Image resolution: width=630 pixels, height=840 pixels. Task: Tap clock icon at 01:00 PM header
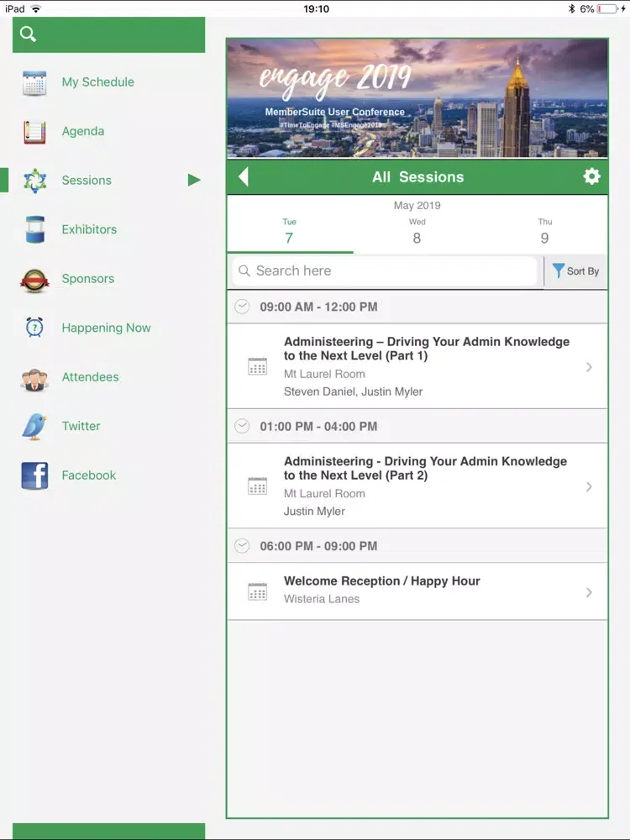point(242,426)
